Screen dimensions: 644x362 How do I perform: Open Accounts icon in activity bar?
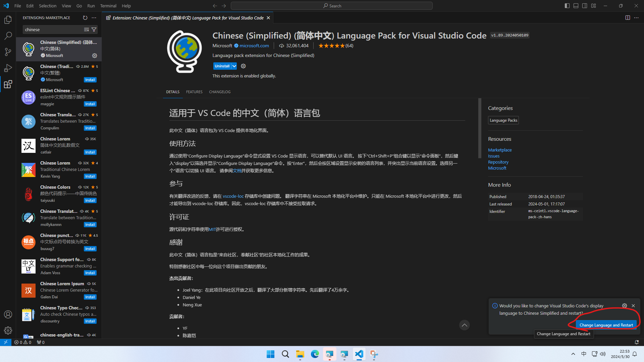coord(8,314)
